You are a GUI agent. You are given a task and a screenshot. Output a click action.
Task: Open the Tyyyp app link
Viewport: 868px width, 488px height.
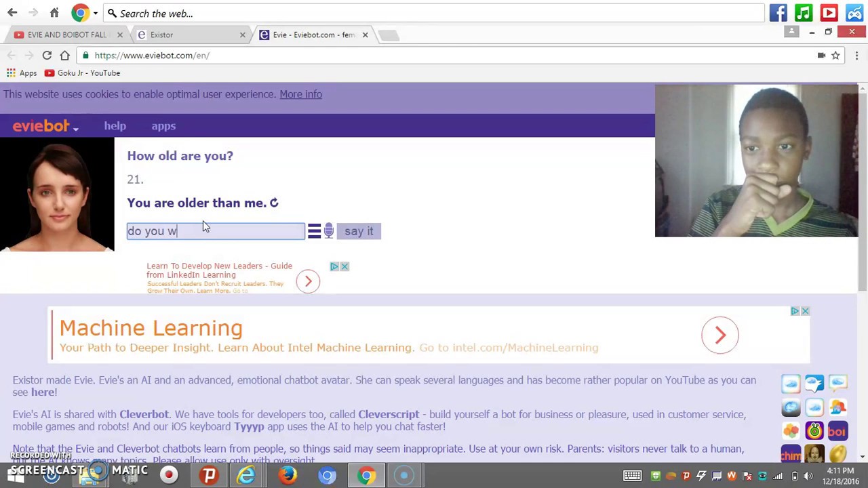pos(249,426)
